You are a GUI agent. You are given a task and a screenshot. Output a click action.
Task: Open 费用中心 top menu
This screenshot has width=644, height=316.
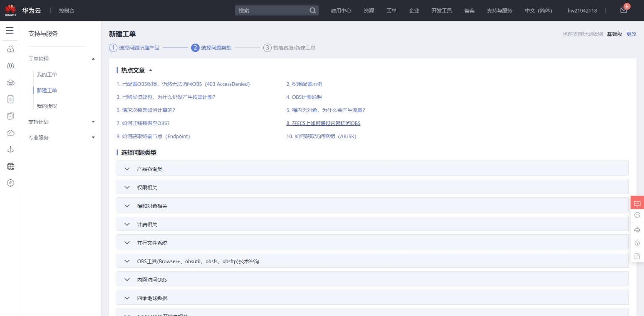point(341,10)
